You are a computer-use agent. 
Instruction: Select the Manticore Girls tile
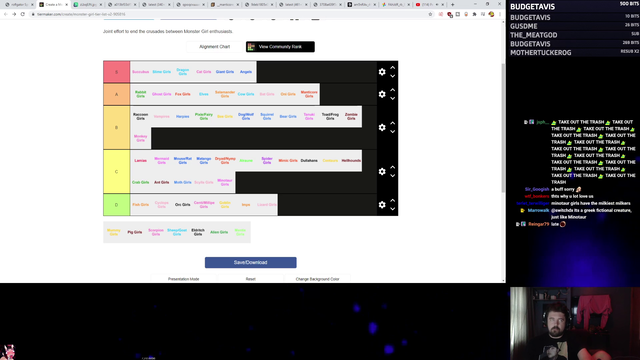pos(309,94)
